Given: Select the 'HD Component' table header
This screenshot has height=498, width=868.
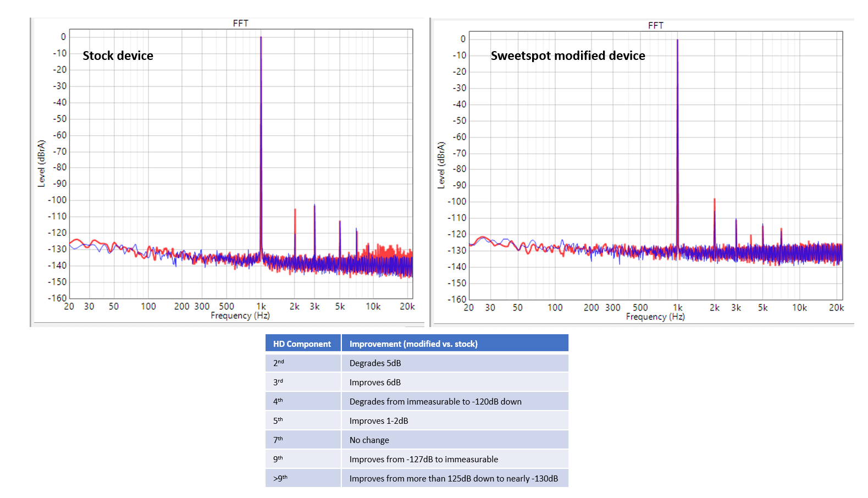Looking at the screenshot, I should pos(303,344).
